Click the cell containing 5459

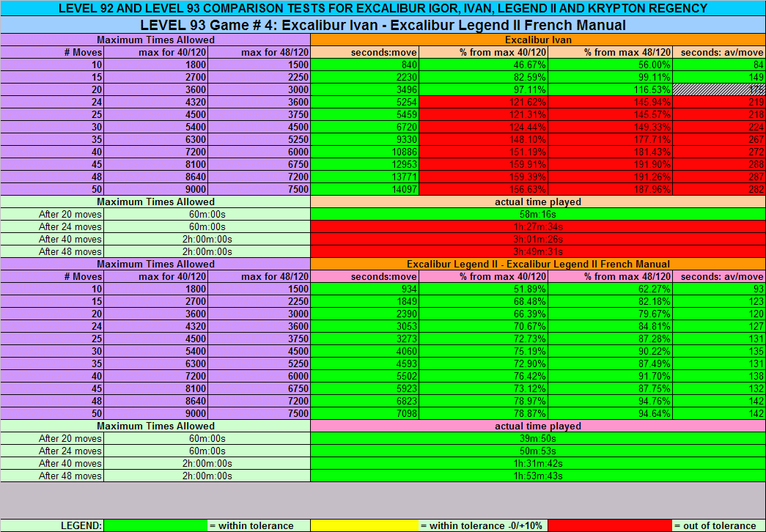point(364,114)
